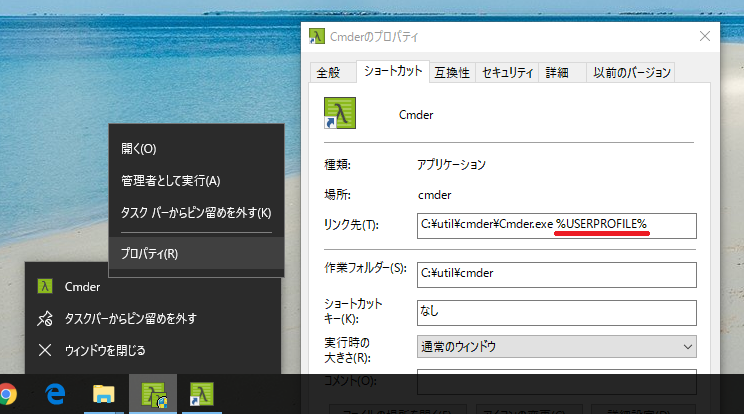Screen dimensions: 744x414
Task: Click the unpin icon in the jump list
Action: (x=45, y=319)
